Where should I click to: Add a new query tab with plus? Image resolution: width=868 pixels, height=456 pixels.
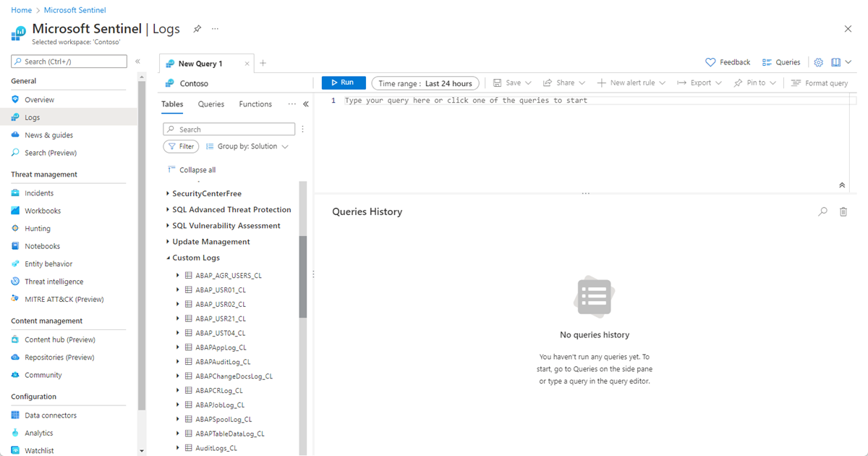point(263,64)
